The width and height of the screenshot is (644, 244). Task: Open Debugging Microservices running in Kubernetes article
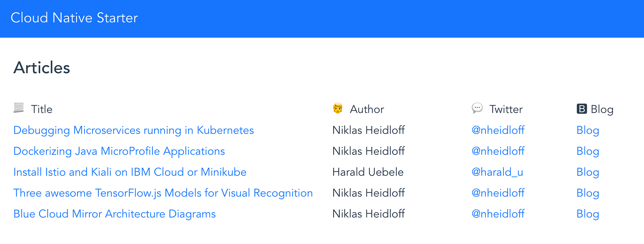pyautogui.click(x=133, y=130)
